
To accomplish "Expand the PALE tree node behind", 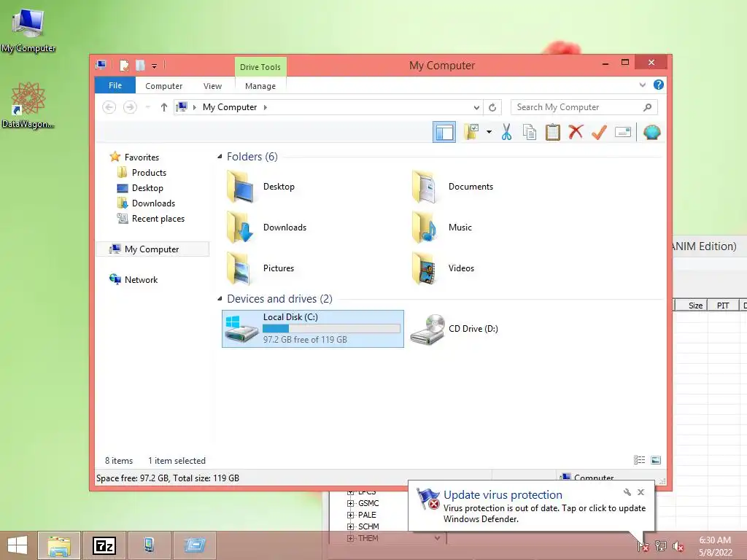I will [351, 515].
